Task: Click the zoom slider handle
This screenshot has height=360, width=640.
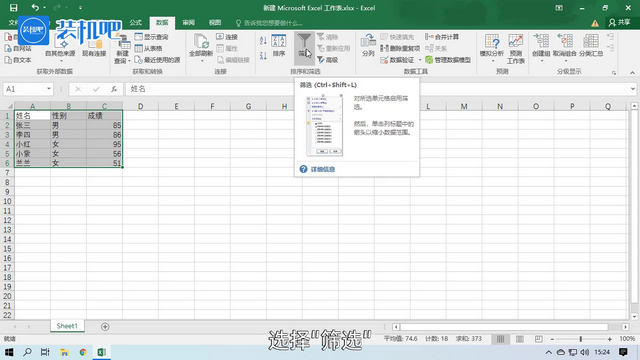Action: coord(580,339)
